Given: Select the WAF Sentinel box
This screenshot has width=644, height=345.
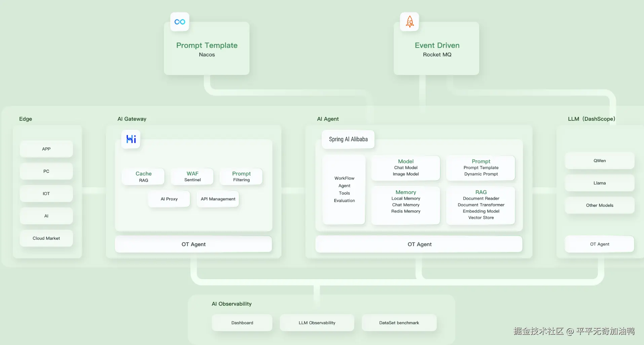Looking at the screenshot, I should [192, 177].
